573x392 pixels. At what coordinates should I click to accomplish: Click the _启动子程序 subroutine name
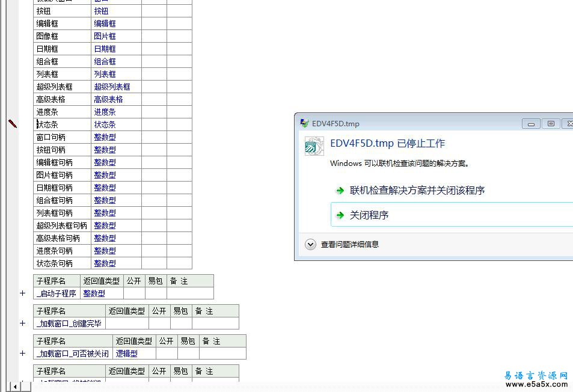[x=57, y=293]
